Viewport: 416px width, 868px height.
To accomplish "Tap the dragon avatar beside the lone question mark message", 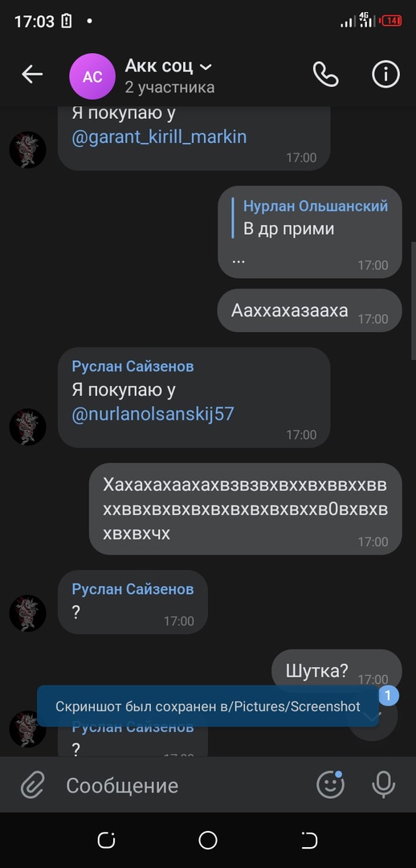I will pyautogui.click(x=27, y=613).
